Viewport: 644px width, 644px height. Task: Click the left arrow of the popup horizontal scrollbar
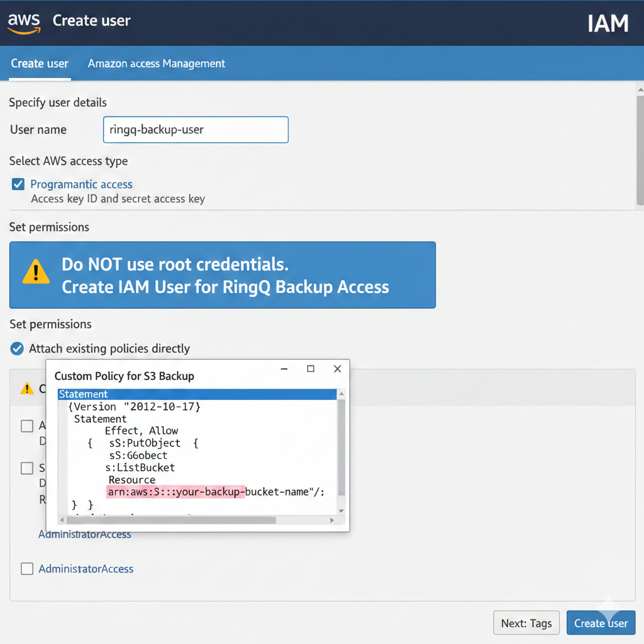(x=61, y=520)
